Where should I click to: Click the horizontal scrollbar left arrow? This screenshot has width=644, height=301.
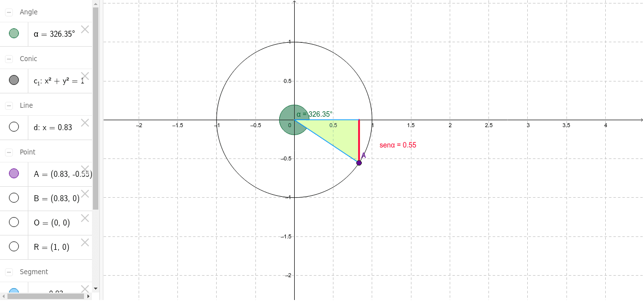click(3, 296)
